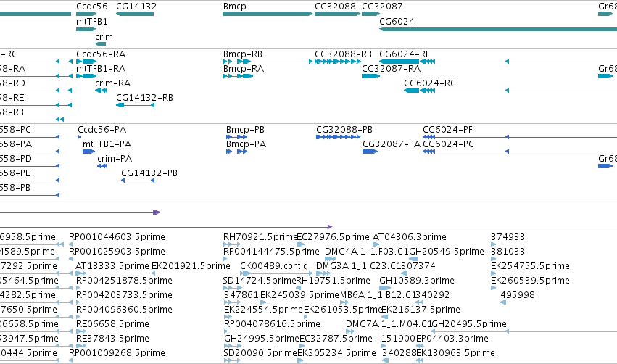Open the CG32087 gene label
This screenshot has height=364, width=617.
point(382,7)
